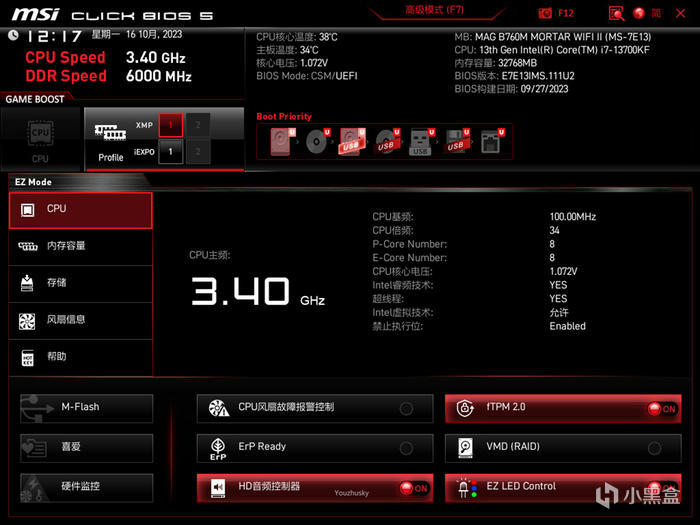Launch M-Flash utility
The width and height of the screenshot is (700, 525).
tap(87, 408)
